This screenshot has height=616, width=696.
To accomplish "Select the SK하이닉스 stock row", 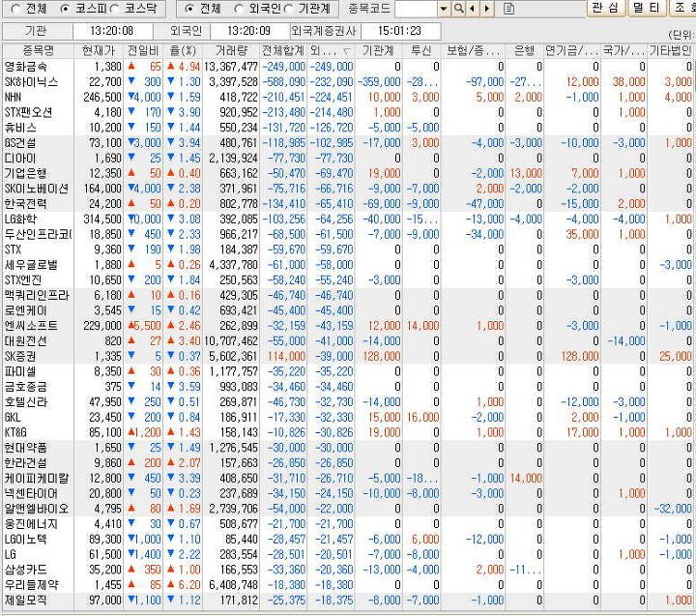I will click(348, 82).
